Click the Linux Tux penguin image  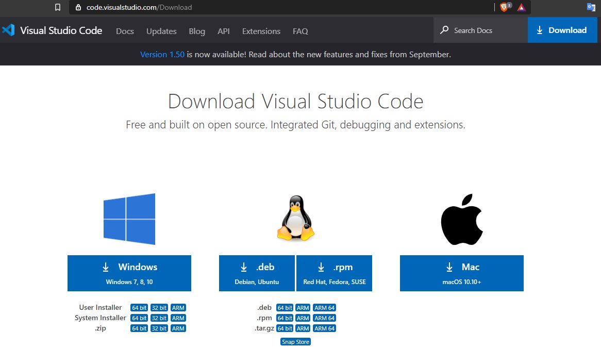[295, 218]
